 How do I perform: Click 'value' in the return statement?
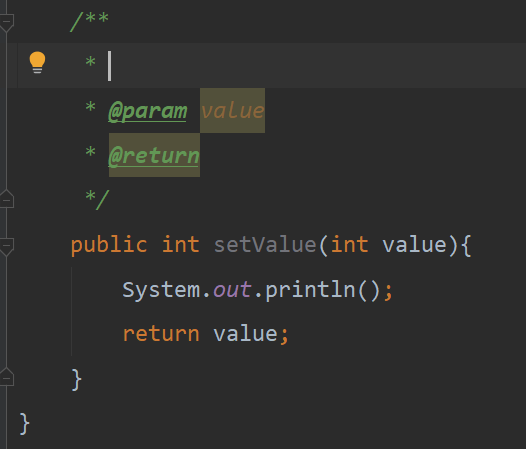pos(246,334)
